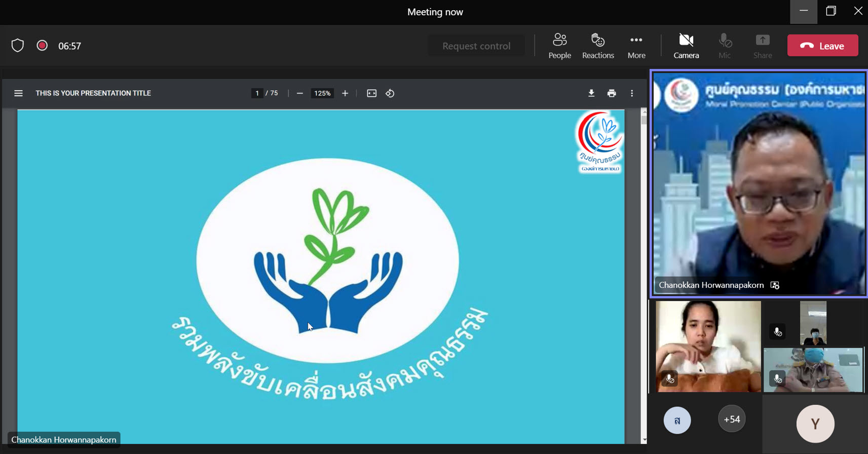
Task: Click the Meeting now window title
Action: coord(435,12)
